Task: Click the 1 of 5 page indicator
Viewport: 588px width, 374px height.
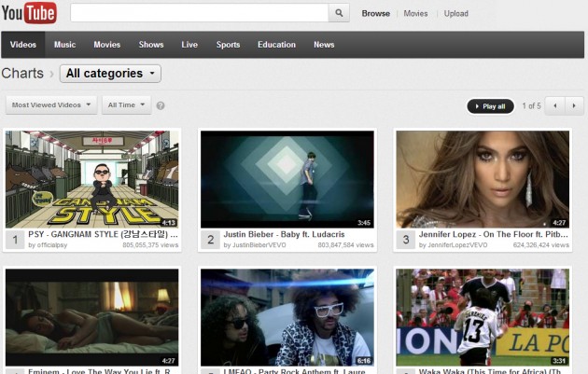Action: click(x=531, y=106)
